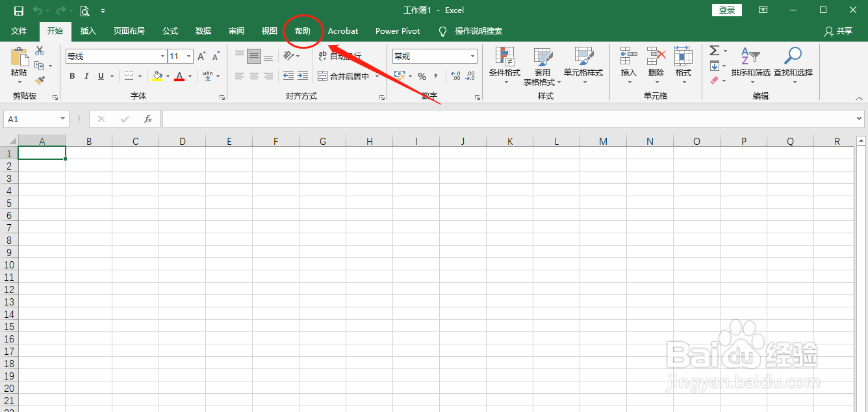Viewport: 868px width, 412px height.
Task: Click the Paste clipboard icon
Action: 19,57
